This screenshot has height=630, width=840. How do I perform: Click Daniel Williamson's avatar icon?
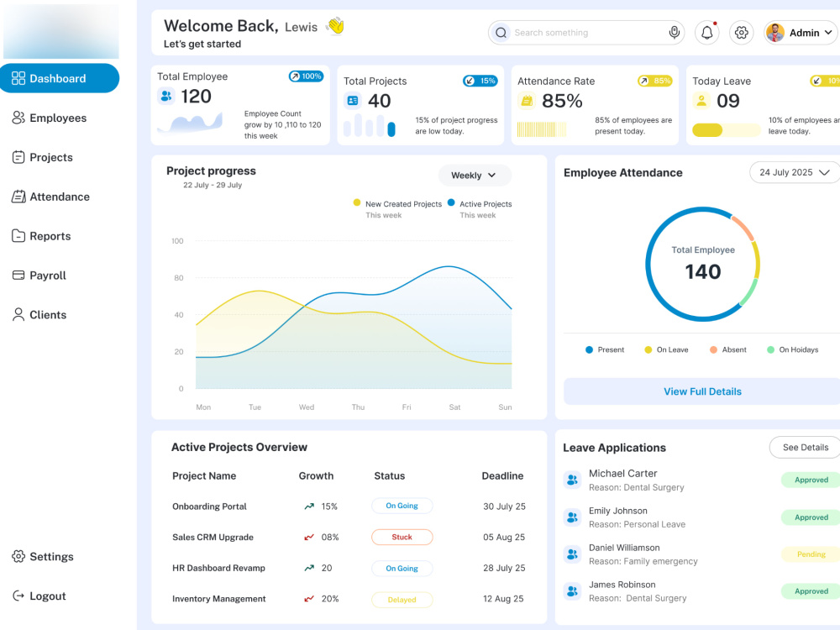(x=572, y=554)
